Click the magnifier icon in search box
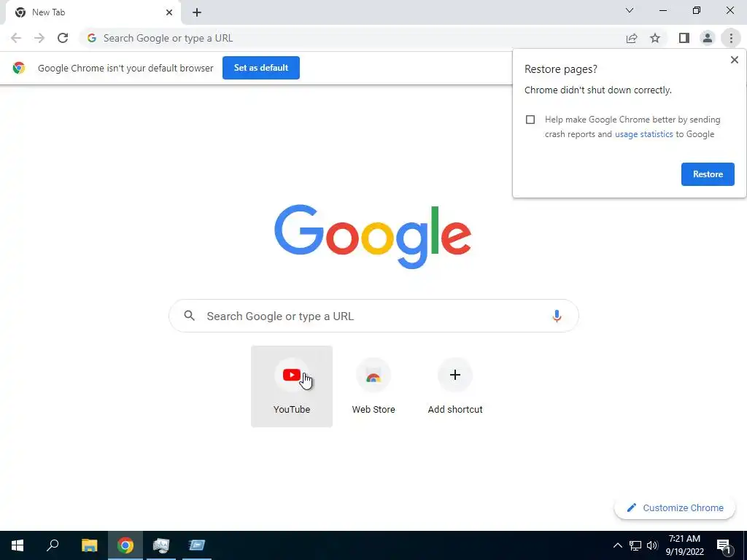Viewport: 747px width, 560px height. pos(189,316)
